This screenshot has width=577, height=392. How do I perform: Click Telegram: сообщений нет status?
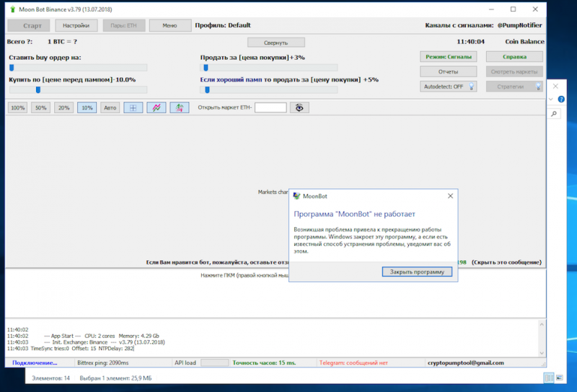(353, 362)
